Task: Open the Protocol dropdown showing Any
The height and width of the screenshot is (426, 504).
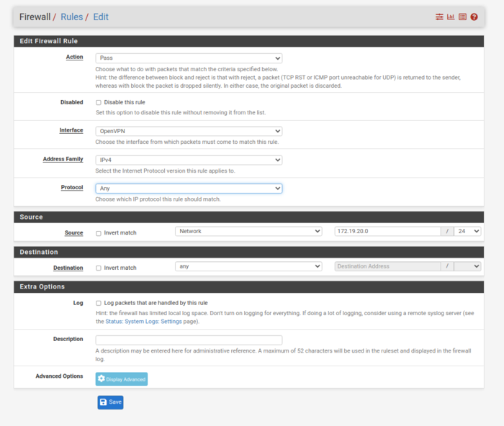Action: coord(189,189)
